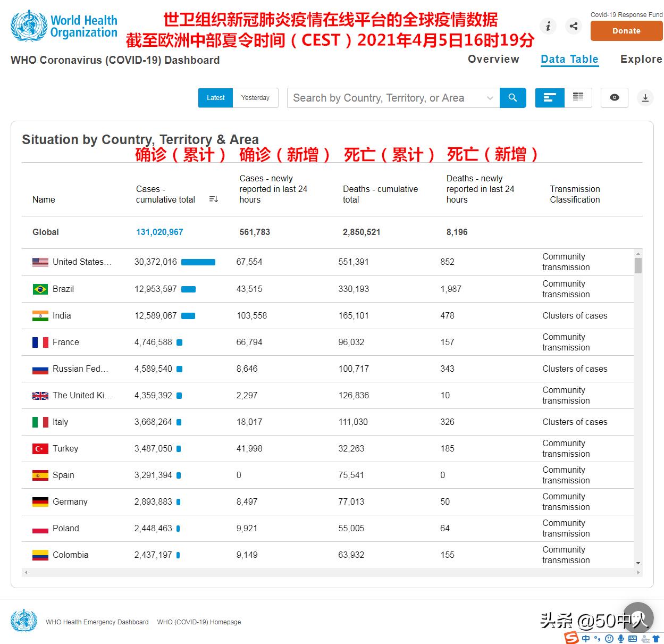The image size is (664, 644).
Task: Click the Sogou S input method icon
Action: [x=571, y=637]
